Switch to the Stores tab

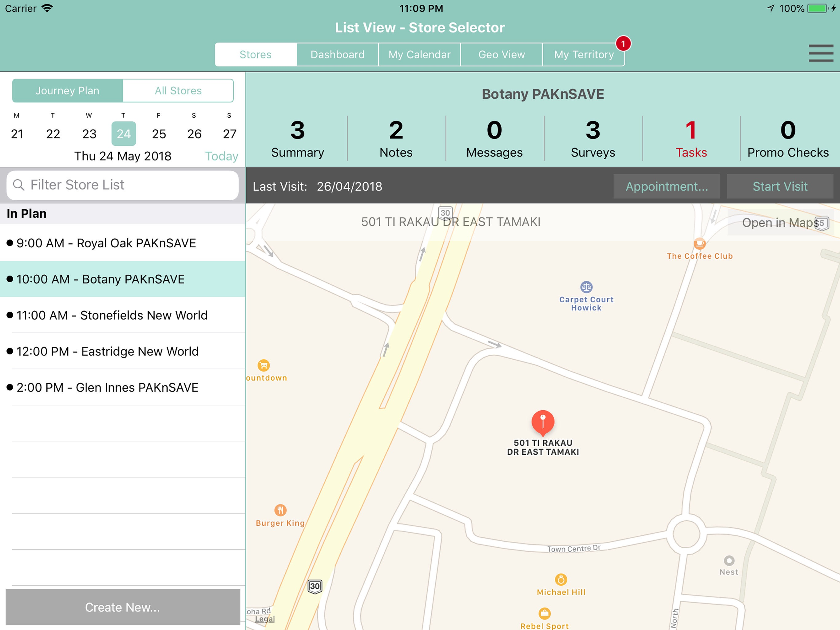tap(256, 54)
